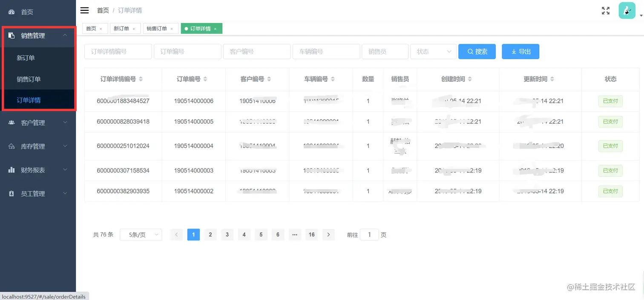The width and height of the screenshot is (644, 300).
Task: Focus the 销售员 search field
Action: click(385, 52)
